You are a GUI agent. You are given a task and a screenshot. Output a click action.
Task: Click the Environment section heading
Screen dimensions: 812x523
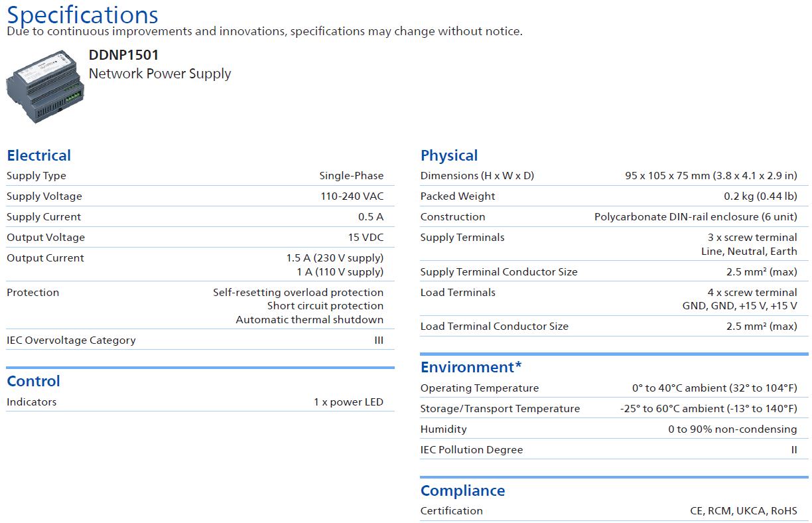click(471, 367)
